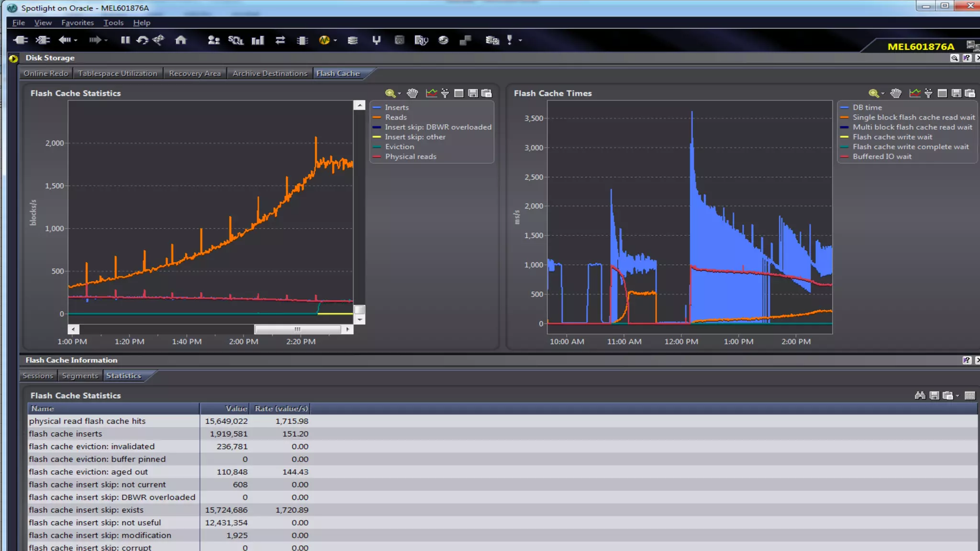980x551 pixels.
Task: Open the Favorites menu
Action: 77,22
